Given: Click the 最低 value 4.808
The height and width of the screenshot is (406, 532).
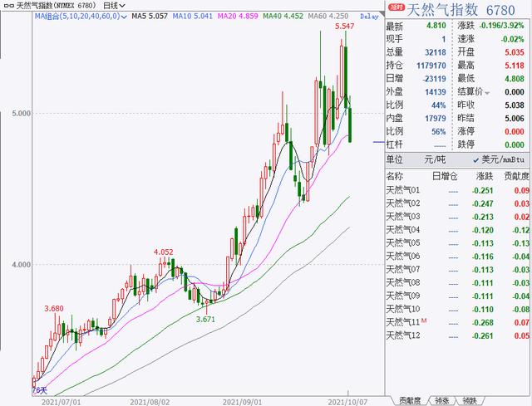Looking at the screenshot, I should pyautogui.click(x=515, y=79).
